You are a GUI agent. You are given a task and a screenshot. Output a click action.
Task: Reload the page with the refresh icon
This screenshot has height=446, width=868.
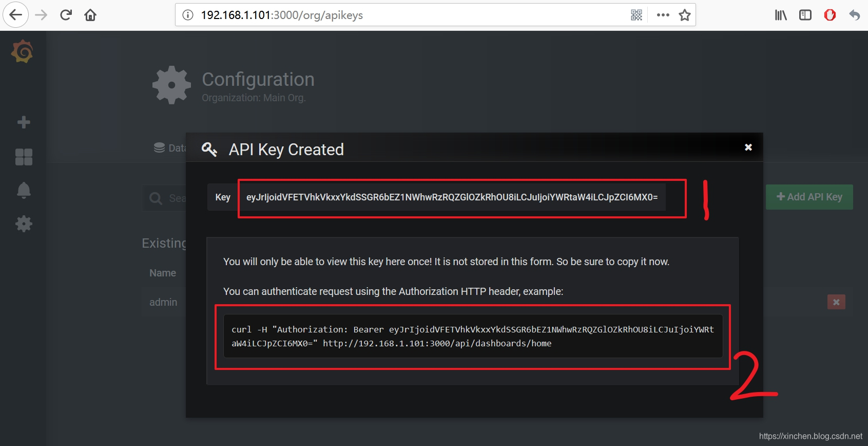(66, 15)
